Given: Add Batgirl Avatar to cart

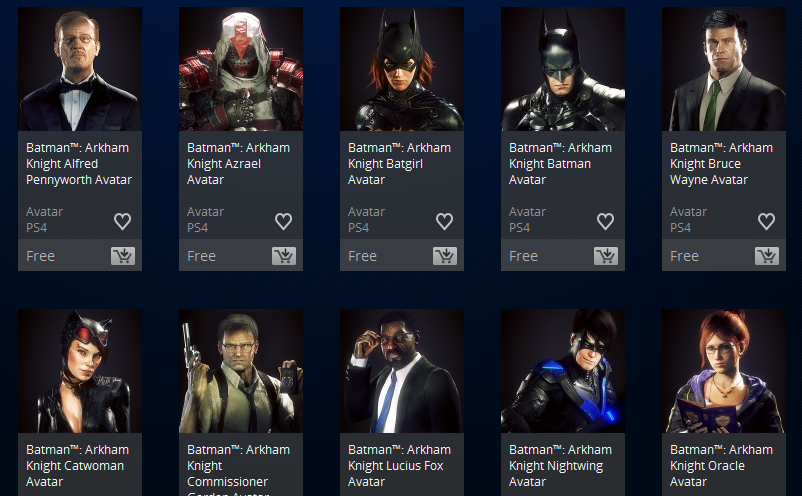Looking at the screenshot, I should click(x=445, y=256).
